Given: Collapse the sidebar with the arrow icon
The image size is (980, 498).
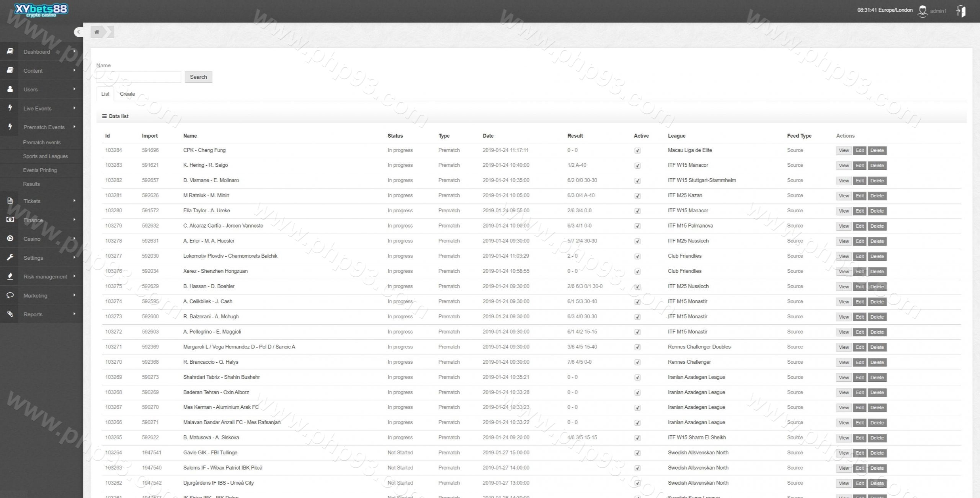Looking at the screenshot, I should click(78, 32).
